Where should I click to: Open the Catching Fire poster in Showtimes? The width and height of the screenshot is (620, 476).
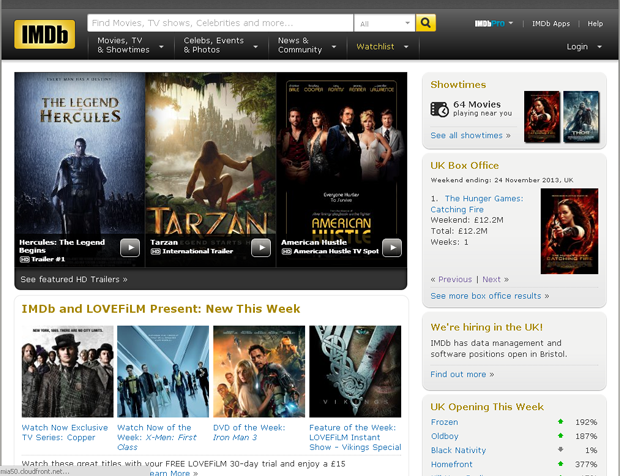coord(542,117)
